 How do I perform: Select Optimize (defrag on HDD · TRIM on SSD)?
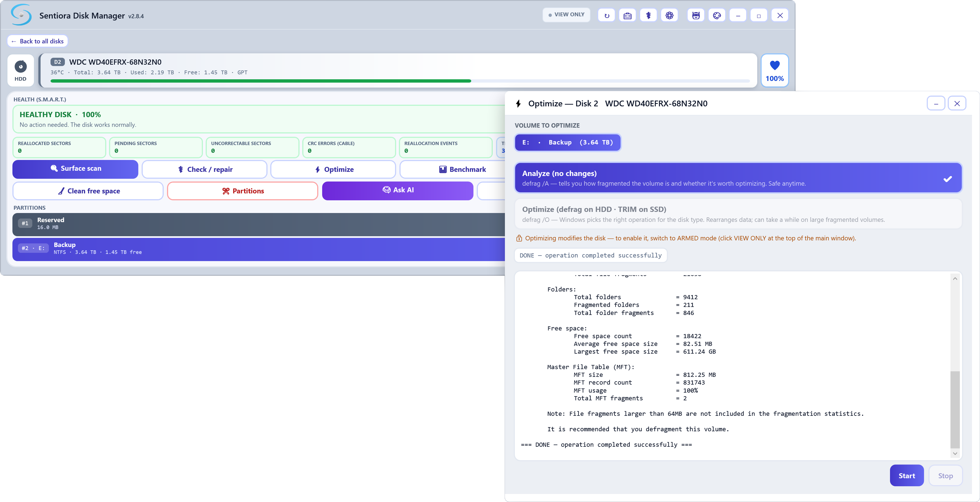[738, 214]
